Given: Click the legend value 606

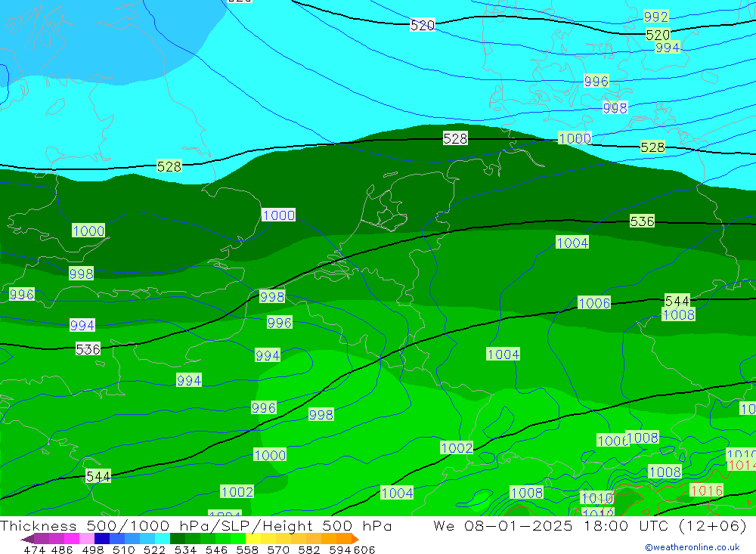Looking at the screenshot, I should [364, 549].
